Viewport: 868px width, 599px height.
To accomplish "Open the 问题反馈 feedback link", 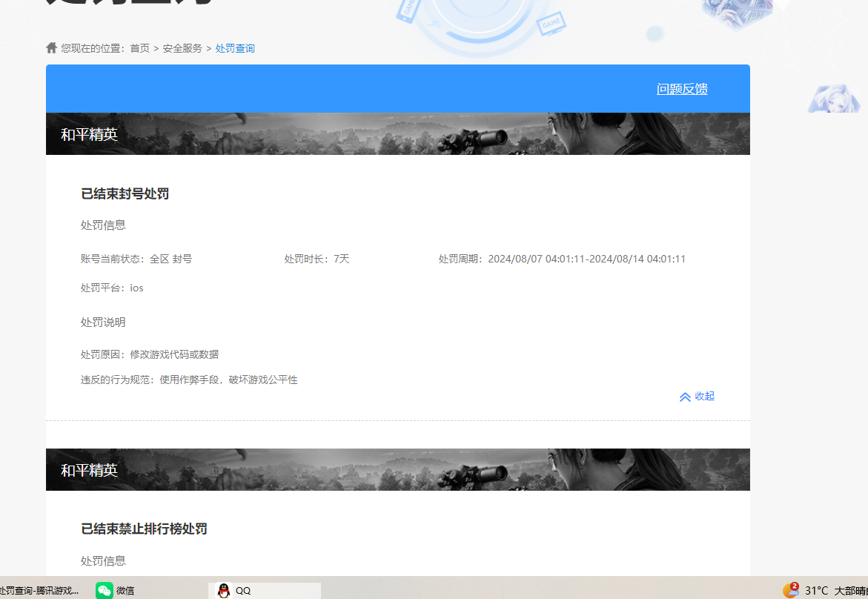I will (682, 89).
